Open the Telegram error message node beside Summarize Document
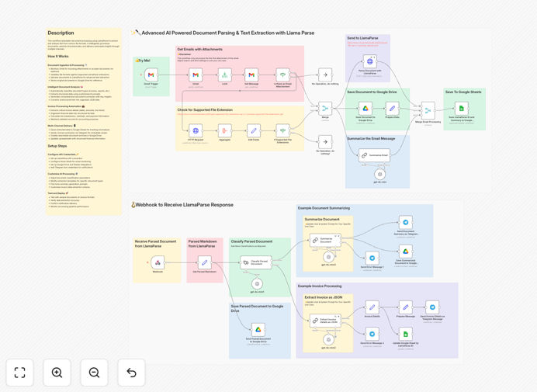 click(372, 258)
